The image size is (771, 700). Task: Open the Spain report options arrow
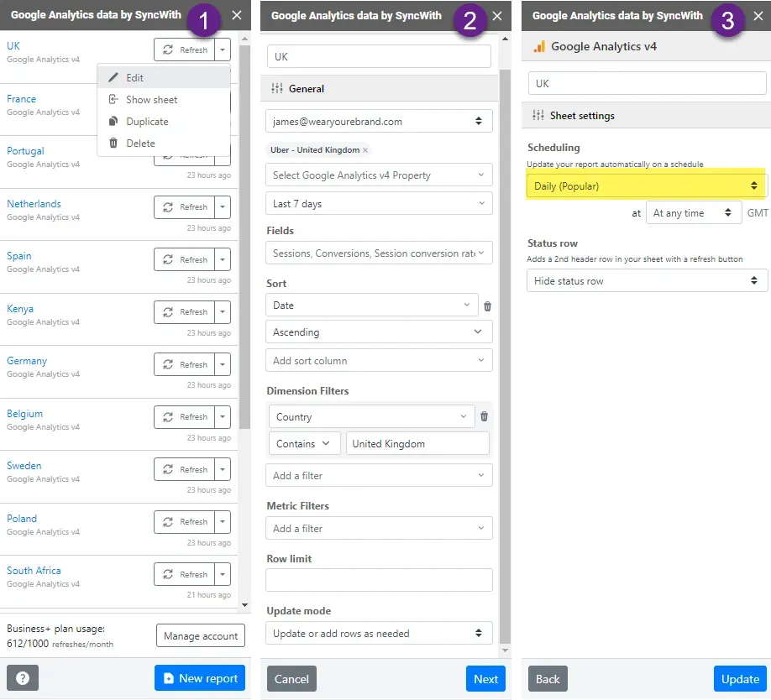[223, 259]
